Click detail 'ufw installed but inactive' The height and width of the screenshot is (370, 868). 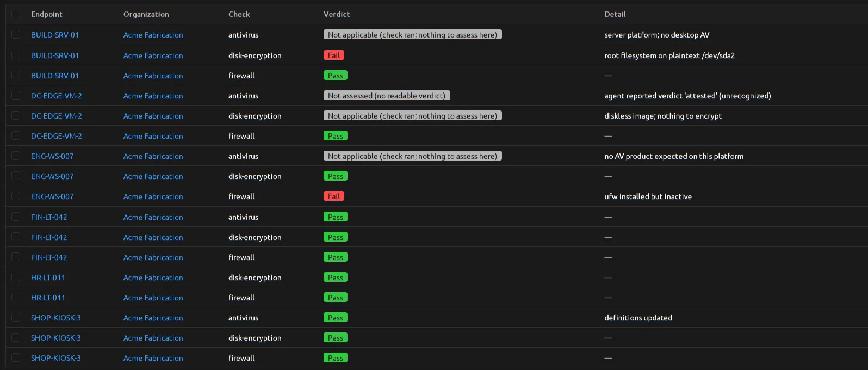point(648,196)
